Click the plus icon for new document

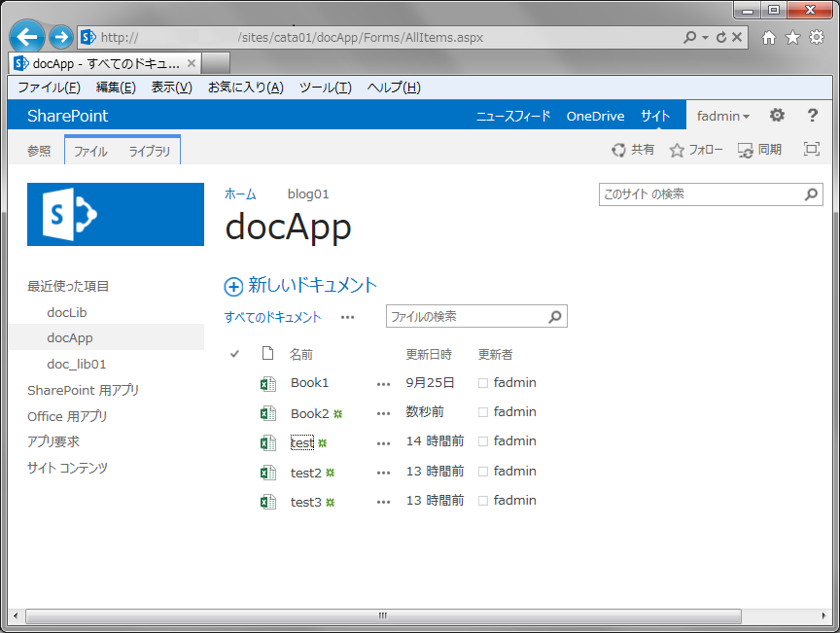(x=233, y=286)
